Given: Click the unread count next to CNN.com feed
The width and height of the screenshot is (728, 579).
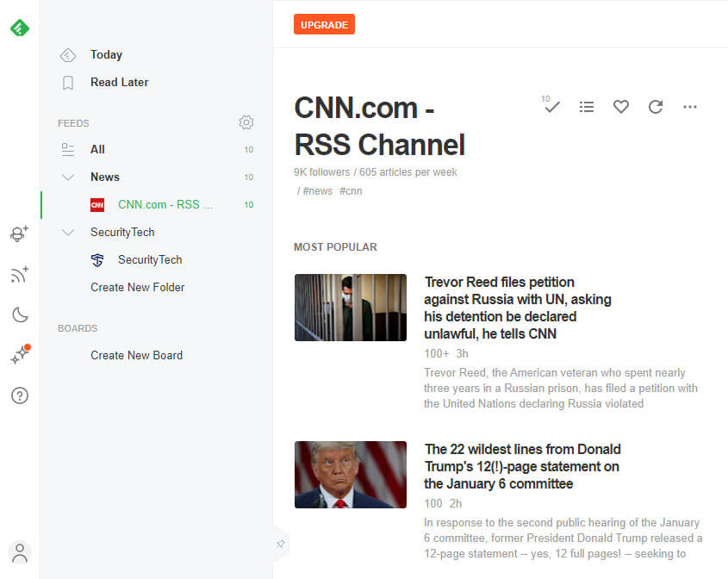Looking at the screenshot, I should click(x=249, y=205).
